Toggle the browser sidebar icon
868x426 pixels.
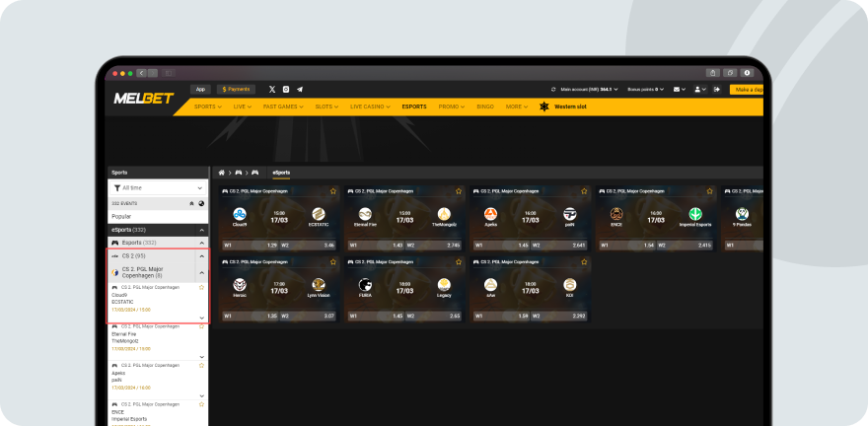click(x=169, y=73)
